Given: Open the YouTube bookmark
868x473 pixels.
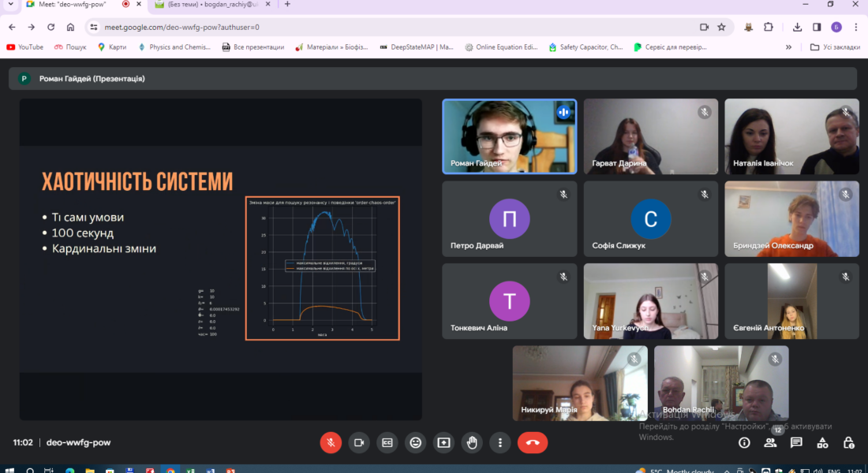Looking at the screenshot, I should [24, 47].
